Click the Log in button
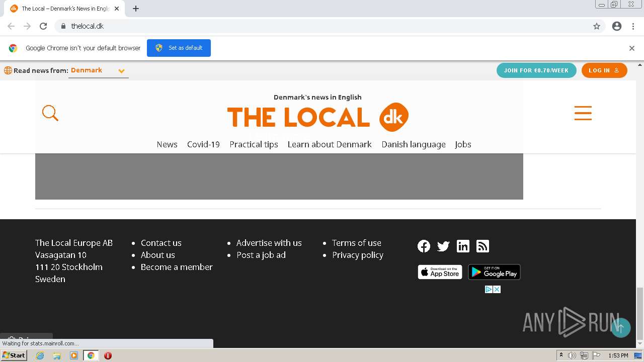The width and height of the screenshot is (644, 362). [604, 70]
